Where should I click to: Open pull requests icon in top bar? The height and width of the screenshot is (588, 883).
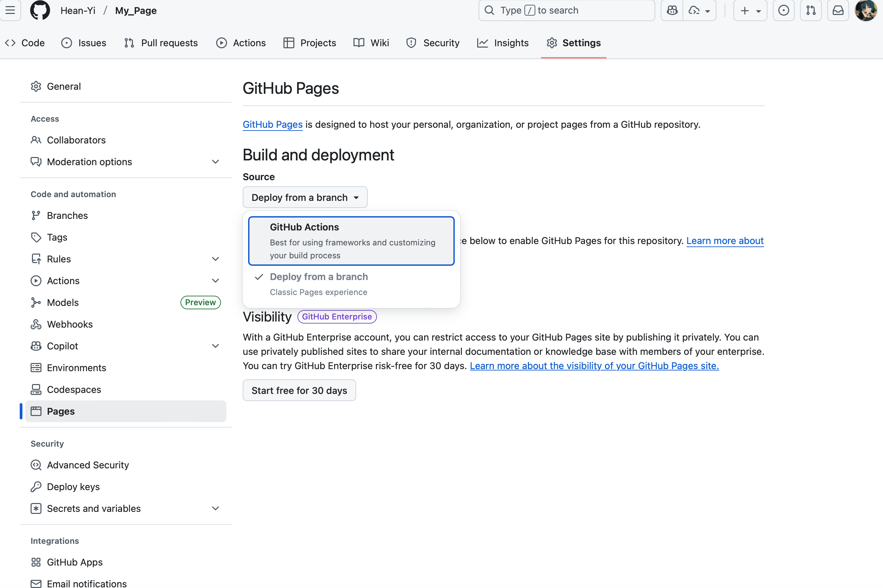tap(811, 10)
